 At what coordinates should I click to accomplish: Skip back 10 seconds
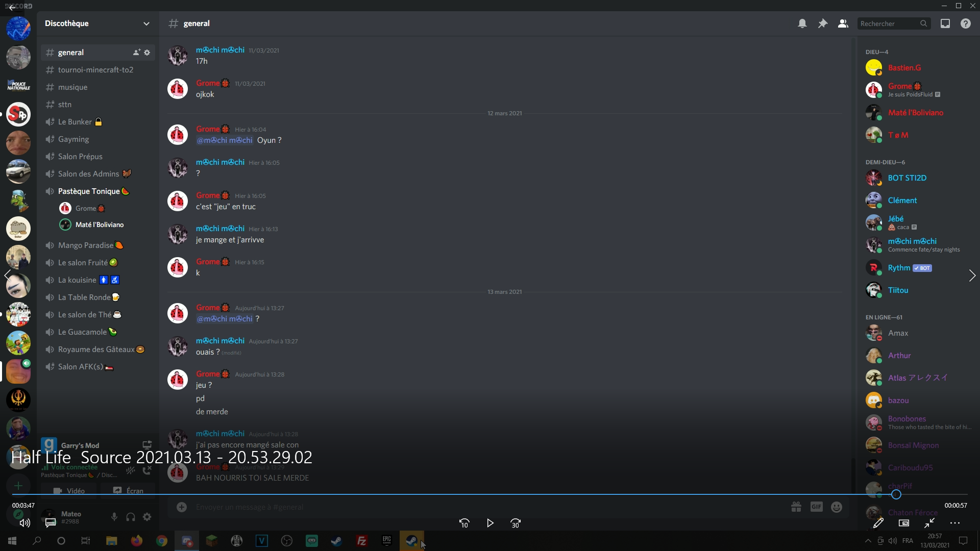coord(464,523)
